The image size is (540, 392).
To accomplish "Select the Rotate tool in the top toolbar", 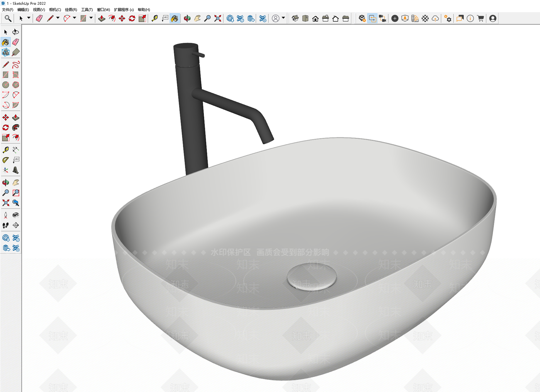I will [x=132, y=18].
